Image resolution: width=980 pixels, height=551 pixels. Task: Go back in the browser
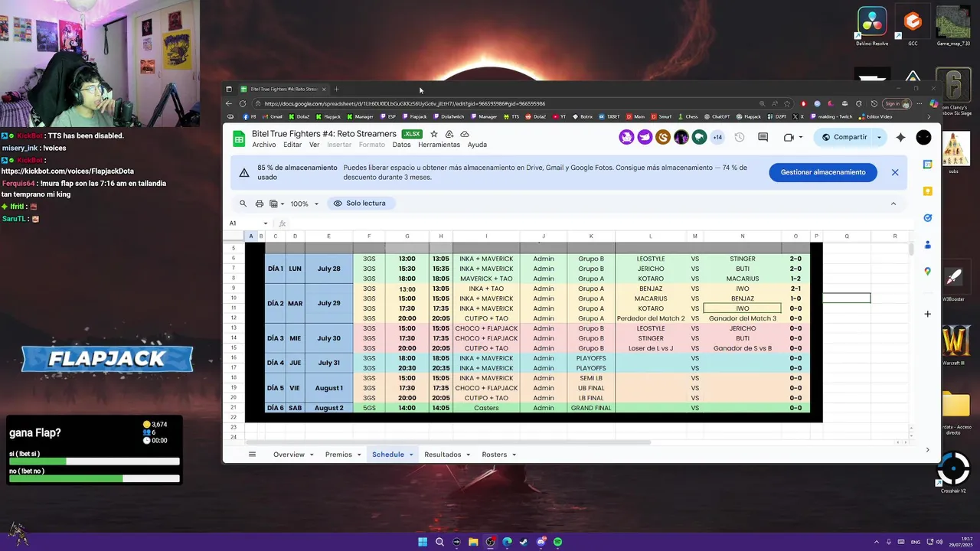click(x=229, y=103)
